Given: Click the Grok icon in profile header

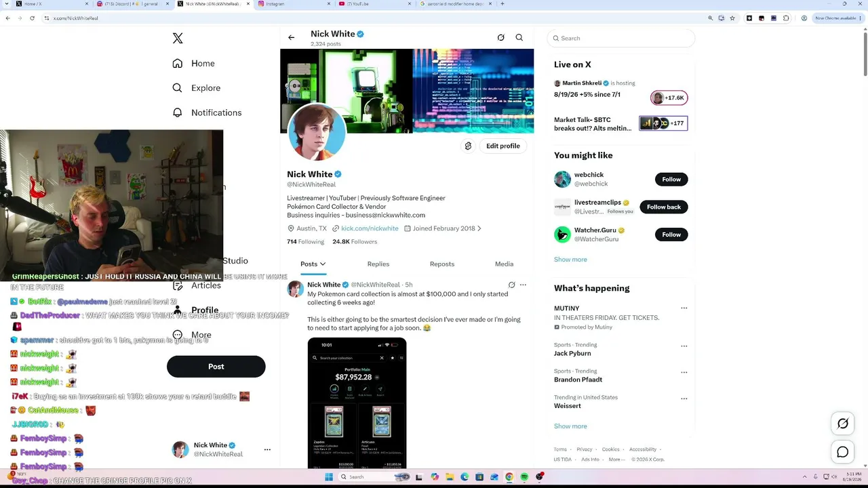Looking at the screenshot, I should coord(500,38).
